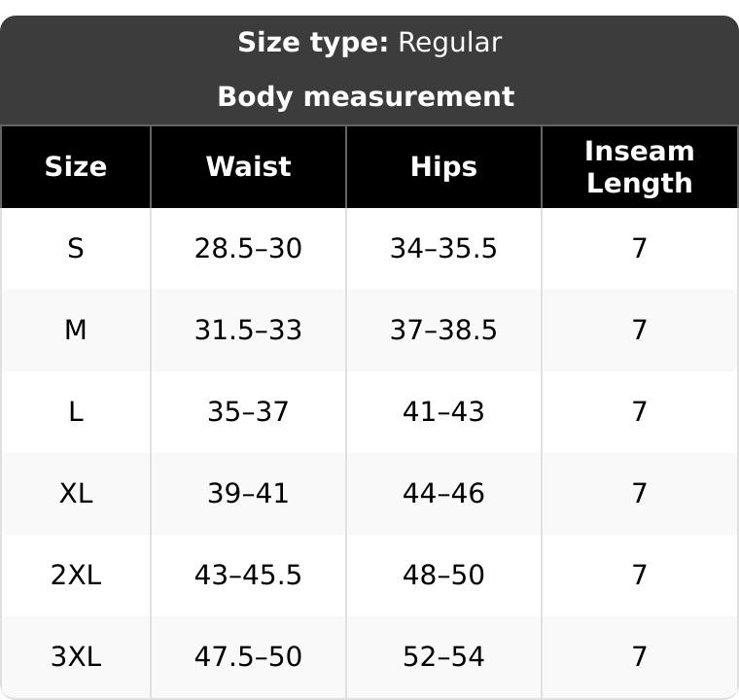Click the Size type: Regular heading
The image size is (739, 700).
click(369, 43)
